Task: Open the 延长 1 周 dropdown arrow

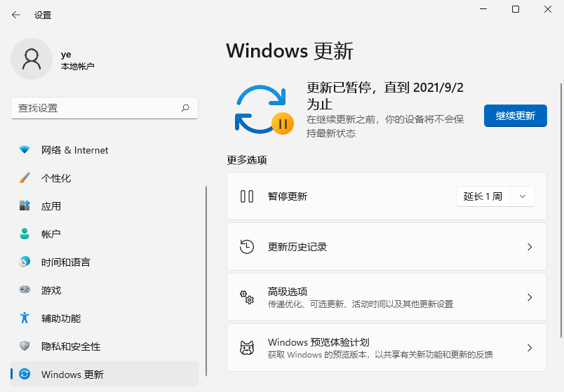Action: 523,196
